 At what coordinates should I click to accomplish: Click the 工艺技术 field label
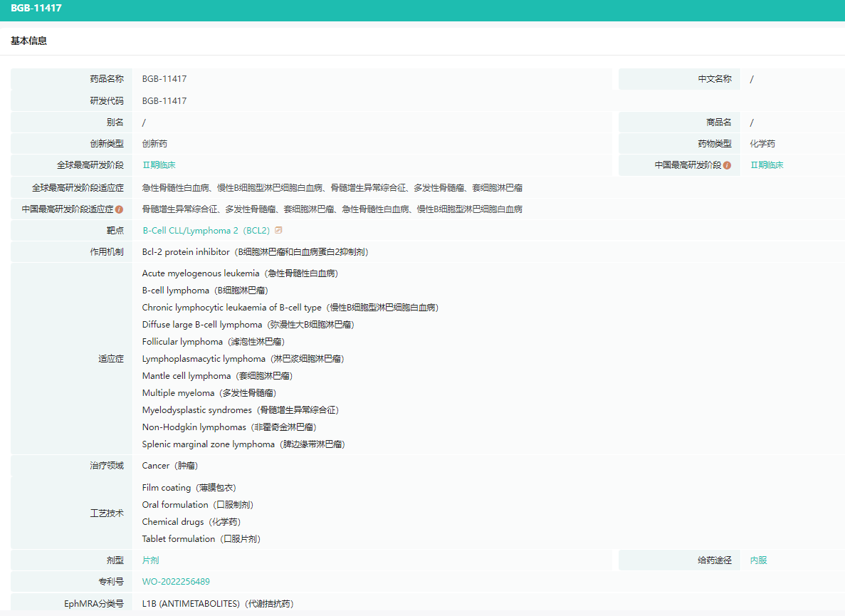(x=107, y=513)
